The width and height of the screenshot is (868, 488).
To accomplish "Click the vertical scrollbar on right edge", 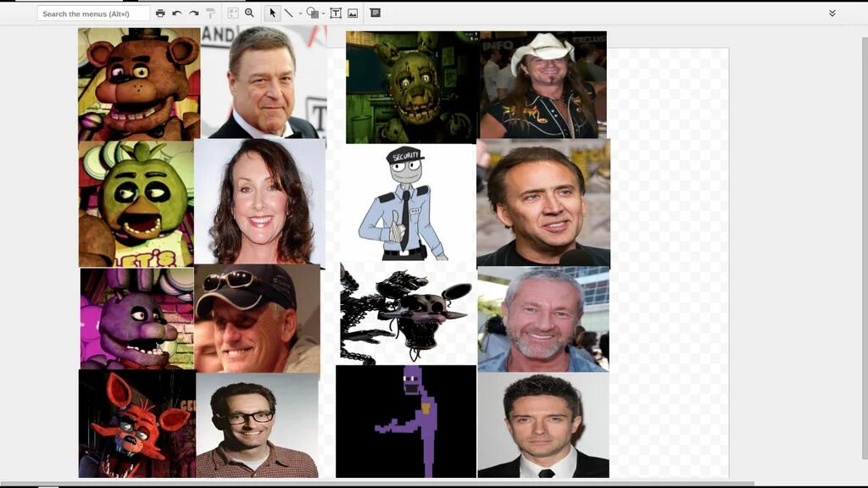I will [x=865, y=249].
